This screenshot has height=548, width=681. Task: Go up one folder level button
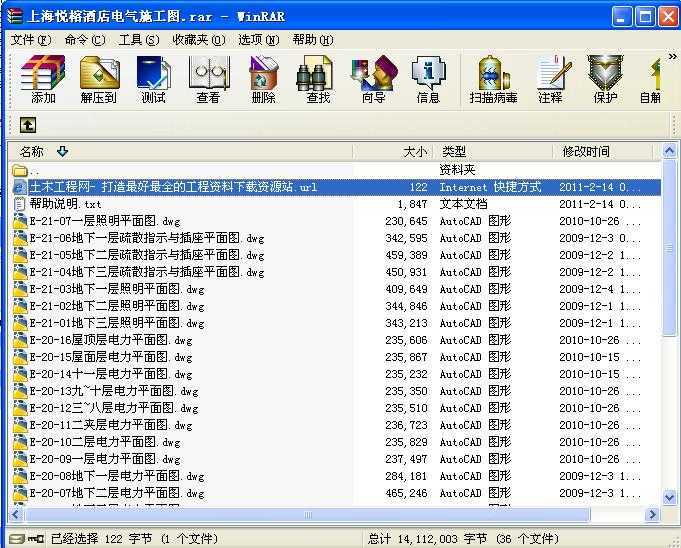[28, 125]
